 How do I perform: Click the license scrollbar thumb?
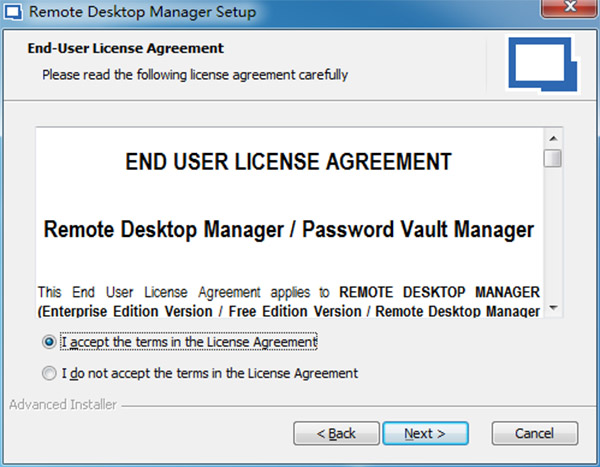(553, 158)
